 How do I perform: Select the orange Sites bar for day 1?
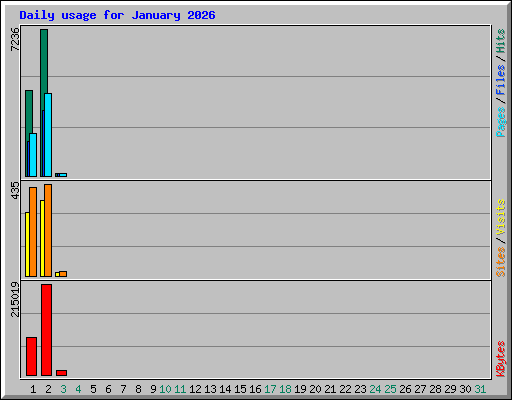(33, 232)
